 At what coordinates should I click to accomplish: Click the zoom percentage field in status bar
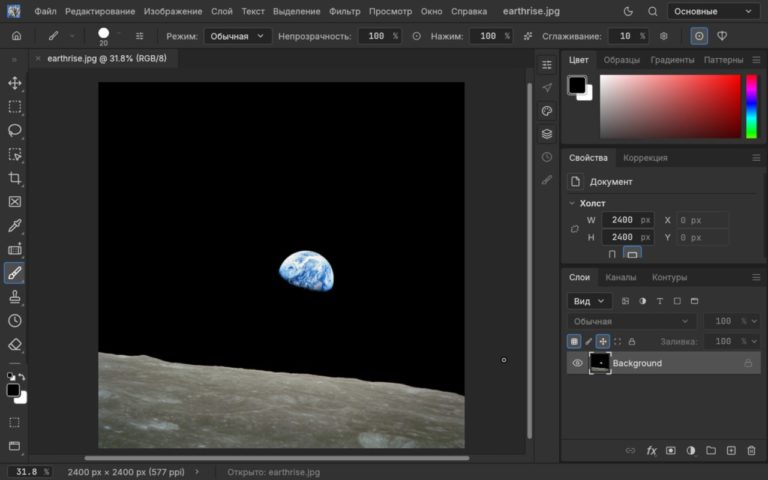[x=28, y=472]
